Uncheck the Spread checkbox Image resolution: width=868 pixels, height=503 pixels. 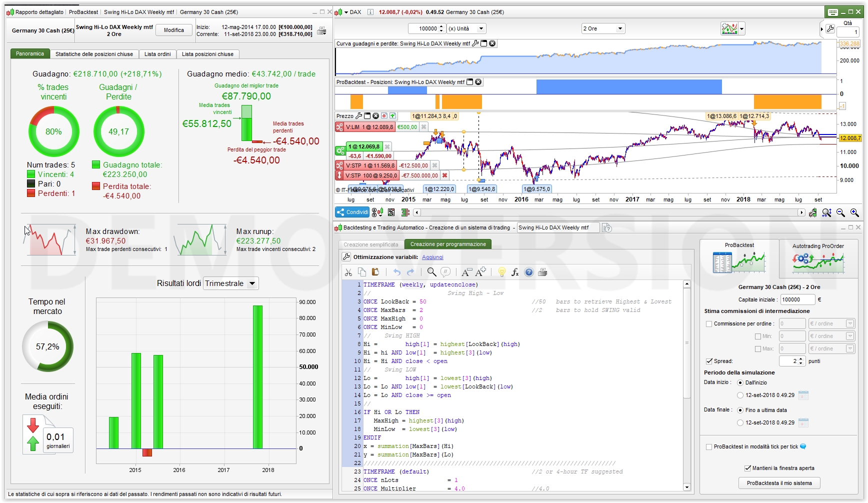709,361
